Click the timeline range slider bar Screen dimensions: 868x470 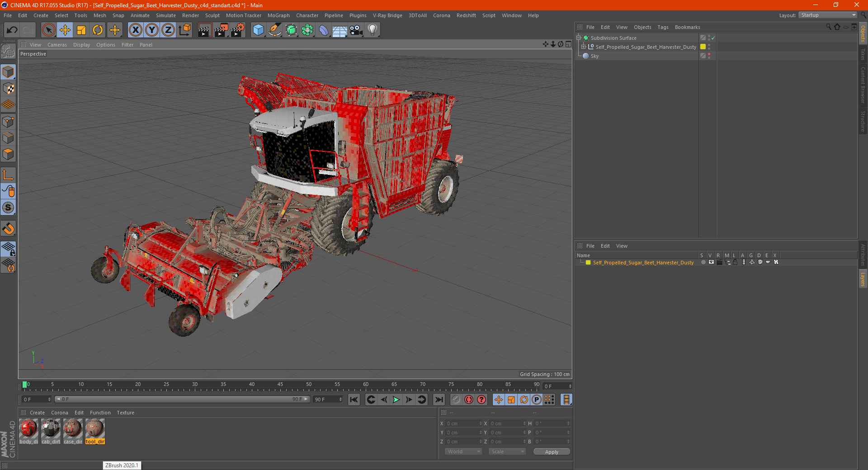[182, 399]
